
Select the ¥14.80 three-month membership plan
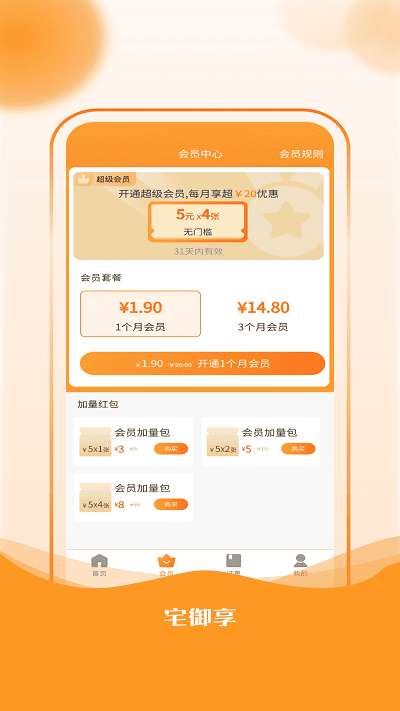click(263, 314)
